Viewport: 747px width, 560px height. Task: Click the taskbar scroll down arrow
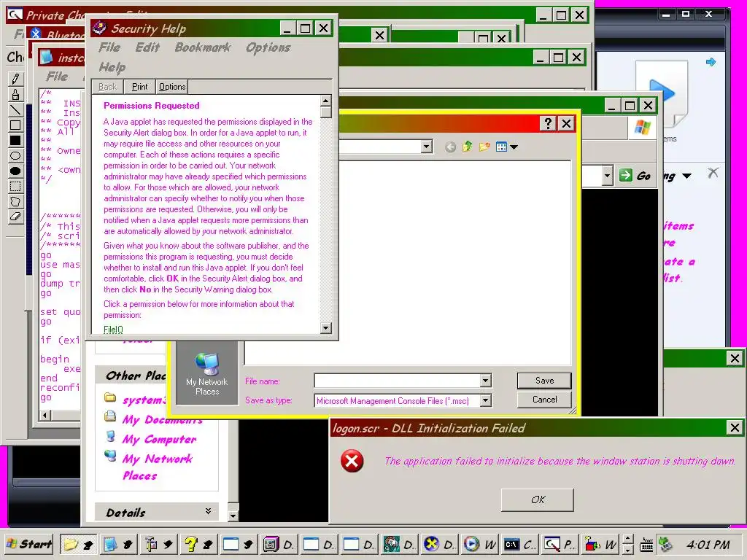click(628, 549)
